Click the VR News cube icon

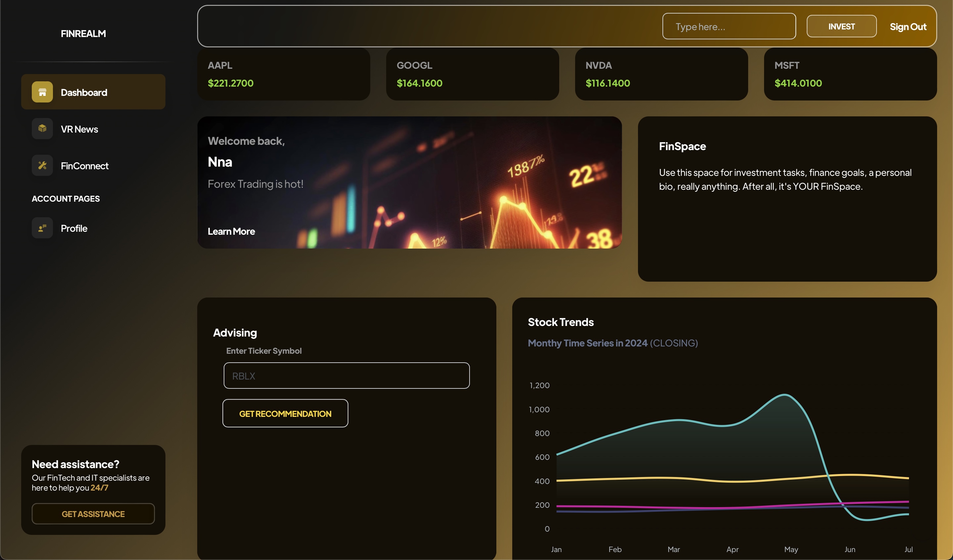42,129
